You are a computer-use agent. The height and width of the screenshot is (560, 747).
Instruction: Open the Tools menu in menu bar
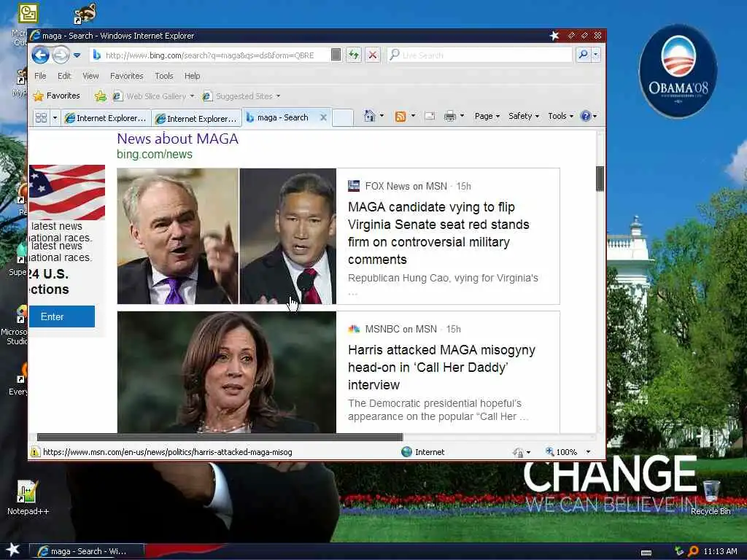(x=164, y=76)
